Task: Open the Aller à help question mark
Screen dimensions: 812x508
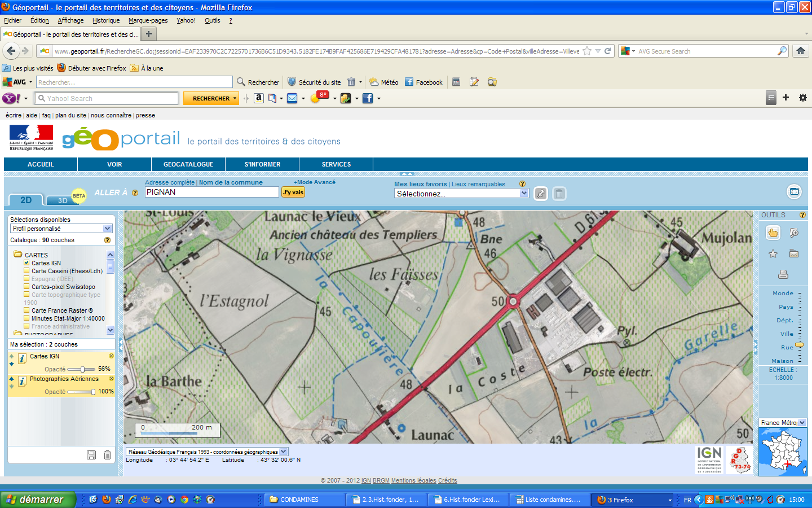Action: coord(135,192)
